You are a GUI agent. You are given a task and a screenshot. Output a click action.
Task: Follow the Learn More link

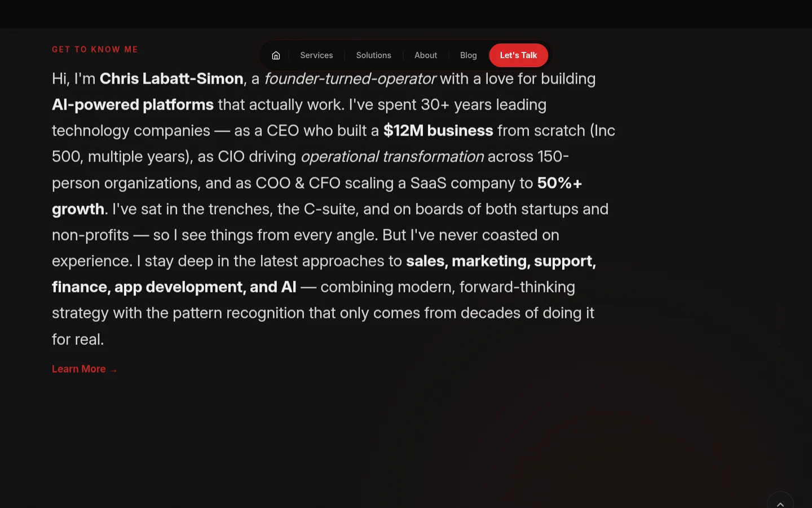click(79, 369)
